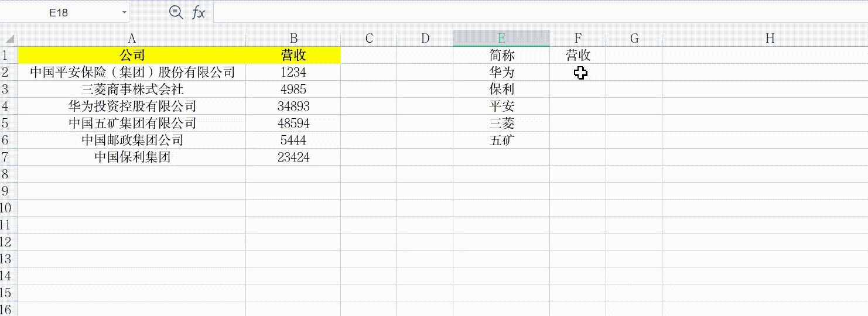
Task: Select column F header
Action: click(x=578, y=39)
